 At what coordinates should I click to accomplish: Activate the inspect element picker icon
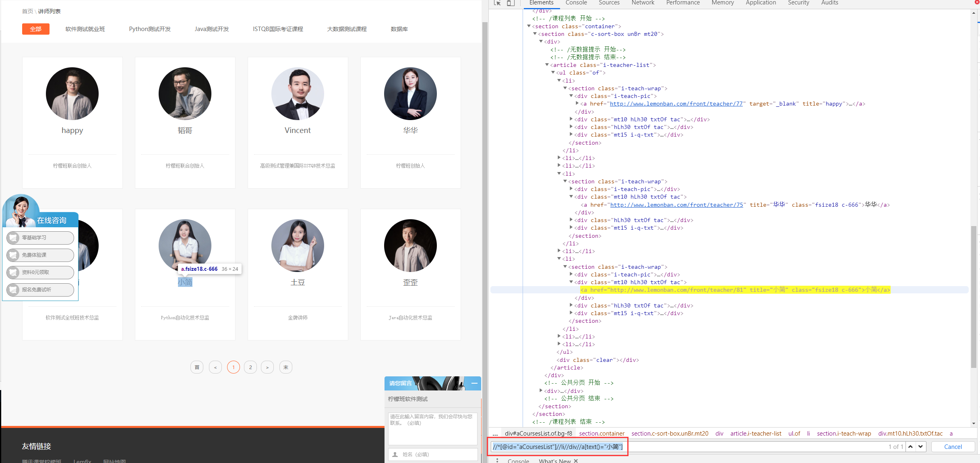click(497, 3)
